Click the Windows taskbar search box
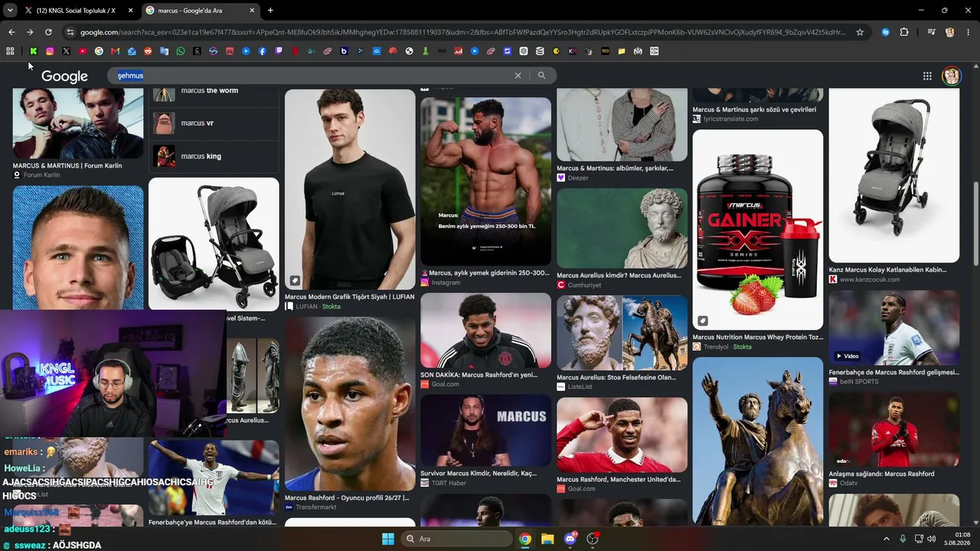 click(x=457, y=539)
